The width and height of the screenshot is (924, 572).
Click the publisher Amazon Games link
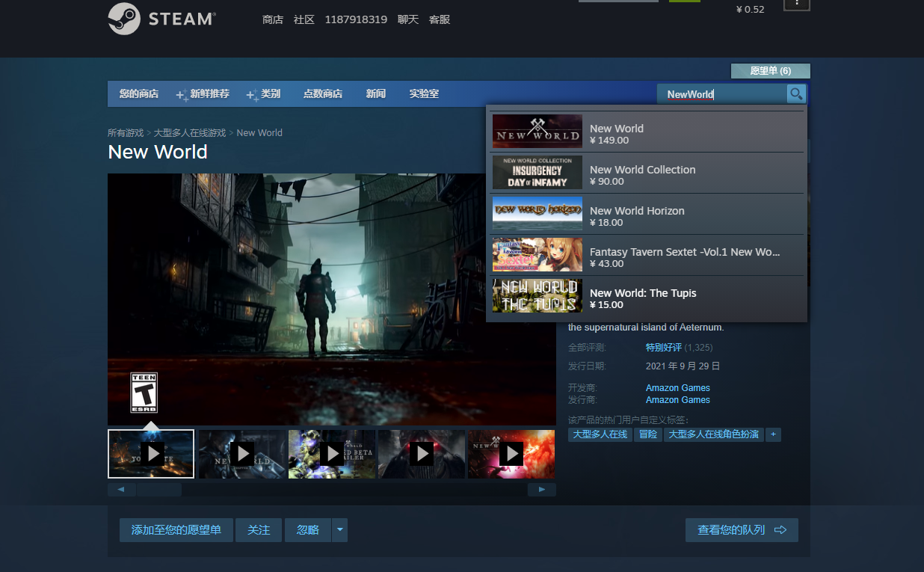(x=678, y=400)
